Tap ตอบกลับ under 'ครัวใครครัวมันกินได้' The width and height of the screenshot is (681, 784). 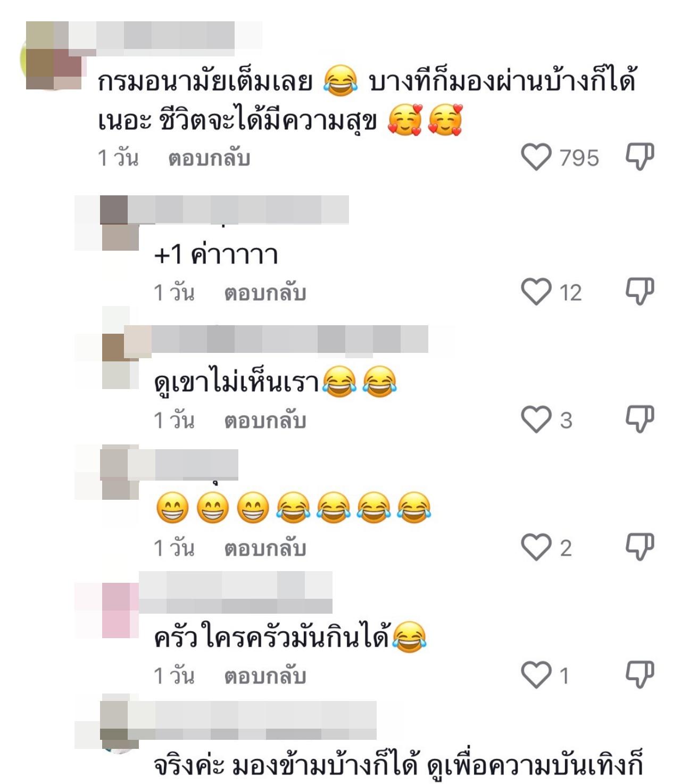[x=265, y=676]
